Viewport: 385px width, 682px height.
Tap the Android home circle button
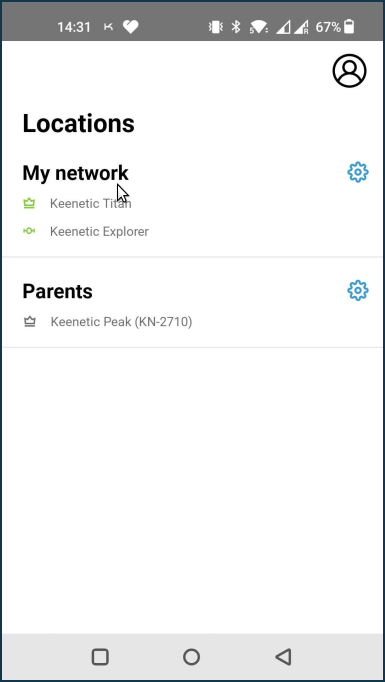pyautogui.click(x=191, y=656)
